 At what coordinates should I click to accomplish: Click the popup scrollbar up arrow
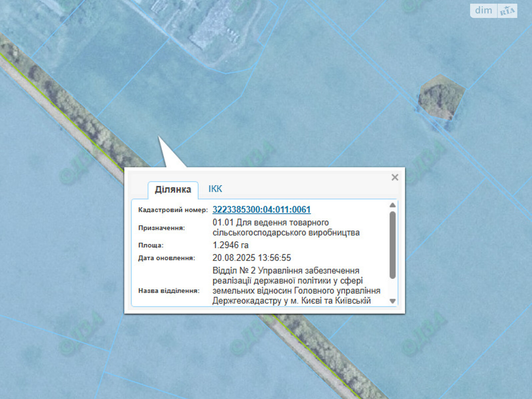point(392,205)
